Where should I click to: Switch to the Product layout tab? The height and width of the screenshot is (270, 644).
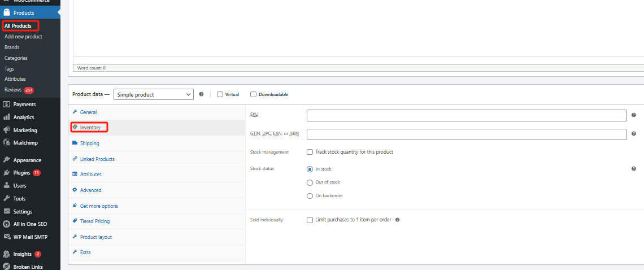click(157, 237)
